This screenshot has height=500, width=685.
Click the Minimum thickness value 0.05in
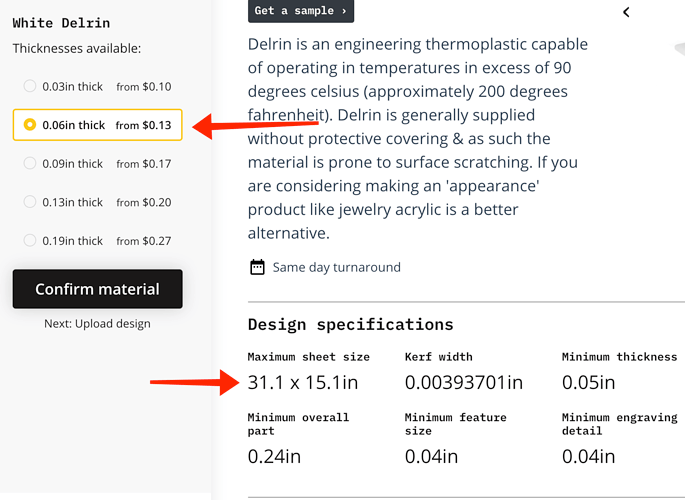coord(588,382)
